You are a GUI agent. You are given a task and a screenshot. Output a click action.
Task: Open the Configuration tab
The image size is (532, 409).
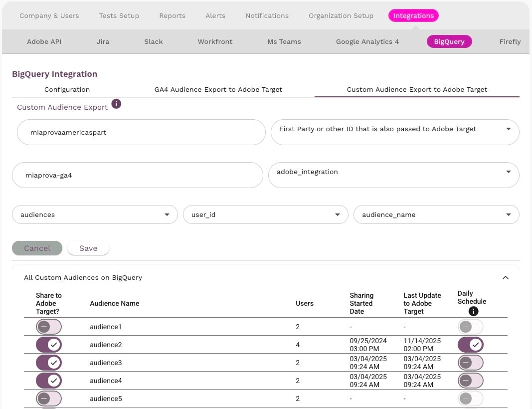click(67, 90)
